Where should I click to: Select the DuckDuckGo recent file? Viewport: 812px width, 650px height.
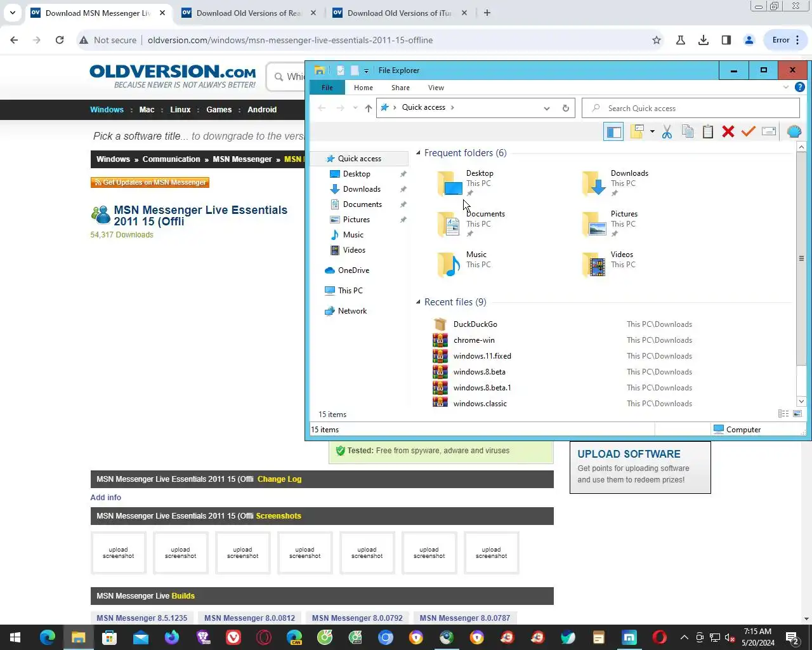[x=475, y=324]
